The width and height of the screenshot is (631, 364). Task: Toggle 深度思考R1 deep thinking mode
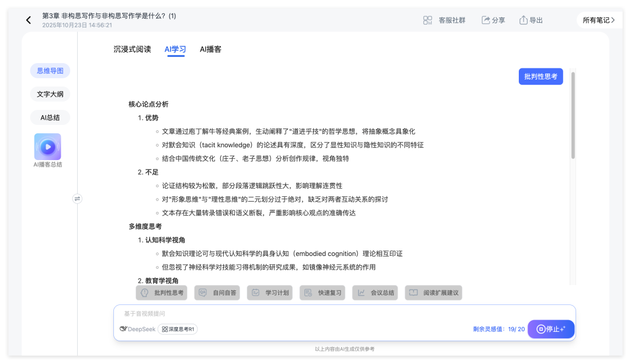pyautogui.click(x=178, y=328)
